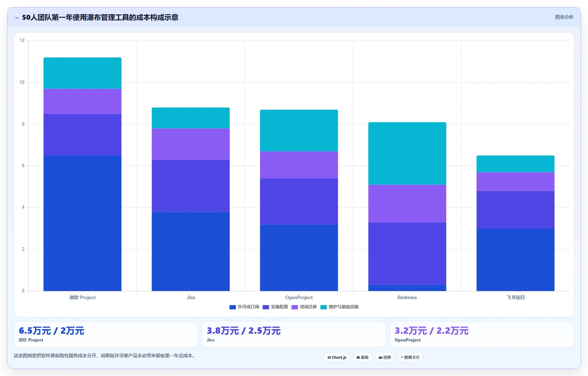
Task: Click the 2 tick on the y-axis
Action: pyautogui.click(x=23, y=249)
